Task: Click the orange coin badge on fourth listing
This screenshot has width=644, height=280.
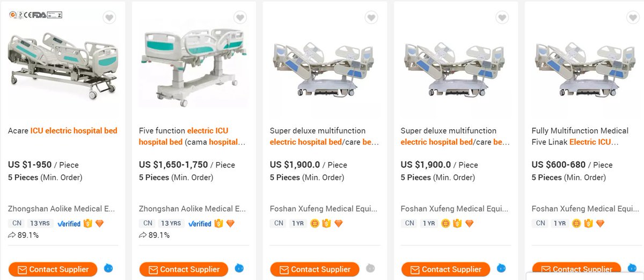Action: coord(445,224)
